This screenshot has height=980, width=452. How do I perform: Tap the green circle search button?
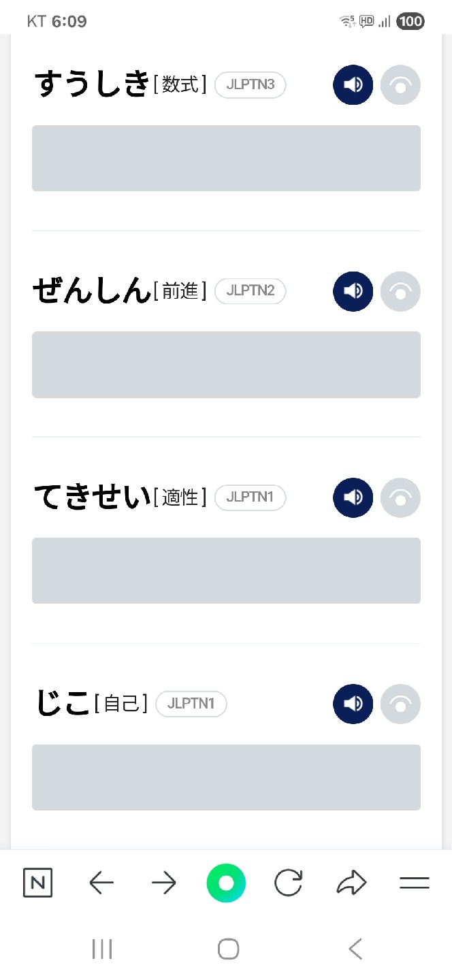coord(226,883)
